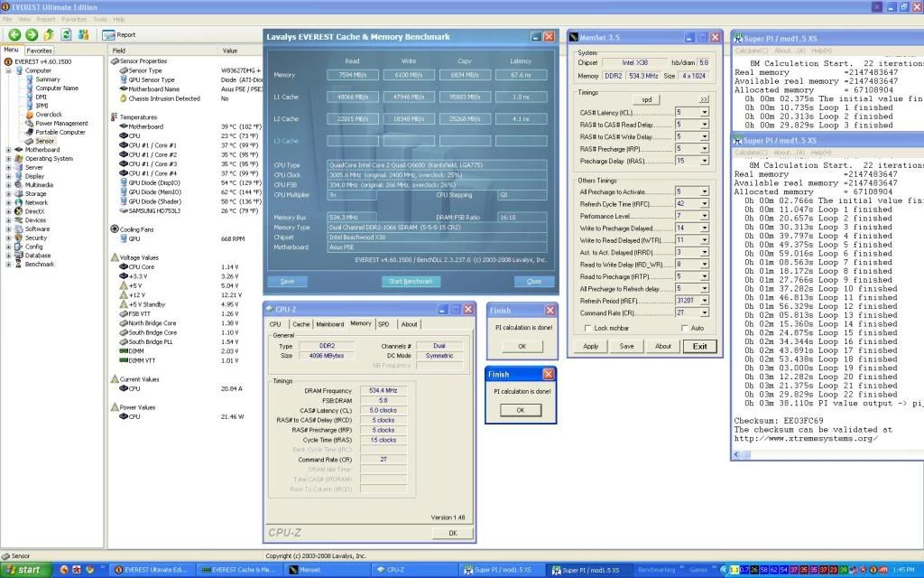The width and height of the screenshot is (924, 578).
Task: Click the DMI item icon in tree
Action: click(30, 97)
